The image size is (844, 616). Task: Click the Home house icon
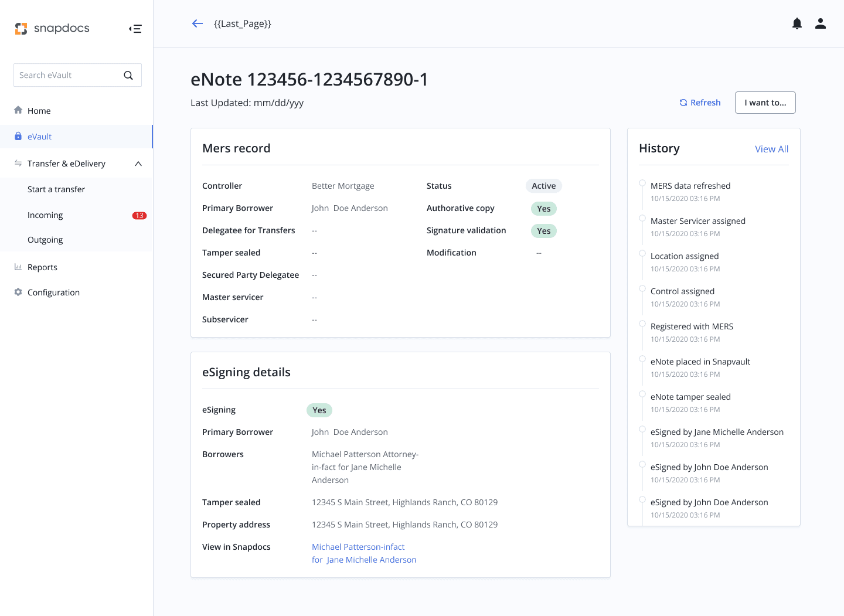pyautogui.click(x=18, y=110)
